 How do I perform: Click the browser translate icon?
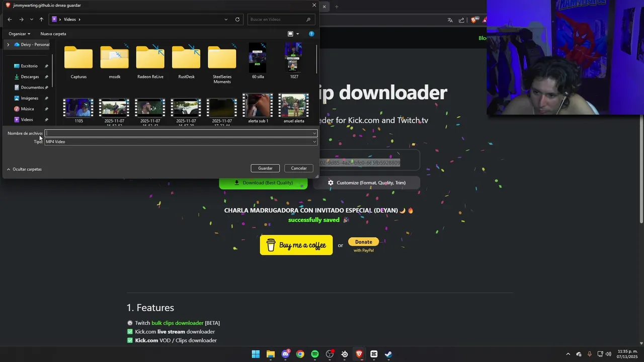tap(450, 20)
